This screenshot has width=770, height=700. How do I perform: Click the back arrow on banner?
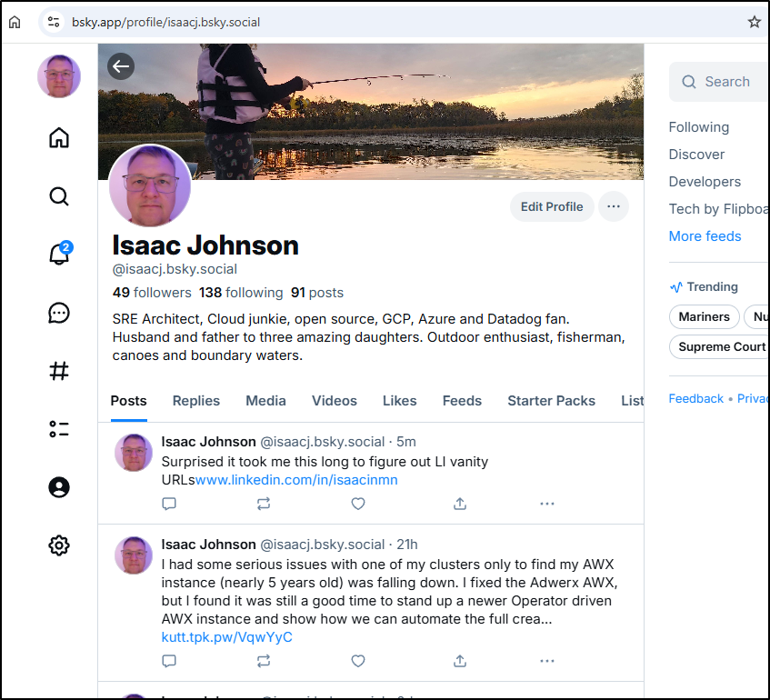click(x=121, y=65)
